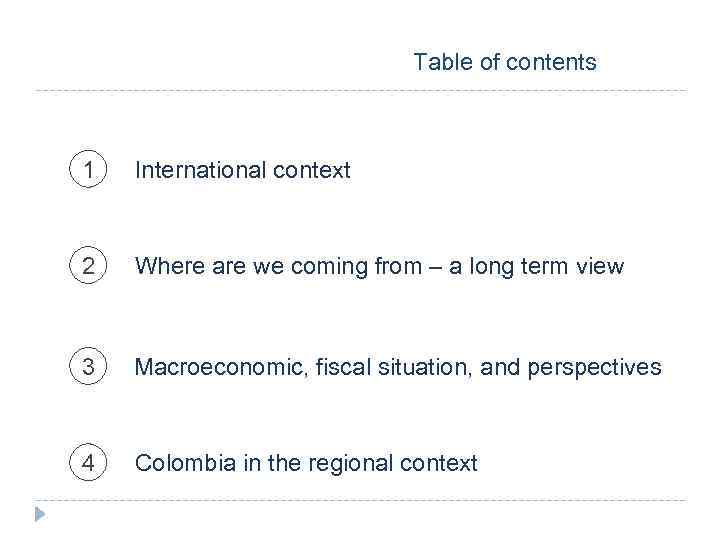The image size is (720, 540).
Task: Click the dashed divider line below the title
Action: pyautogui.click(x=360, y=91)
